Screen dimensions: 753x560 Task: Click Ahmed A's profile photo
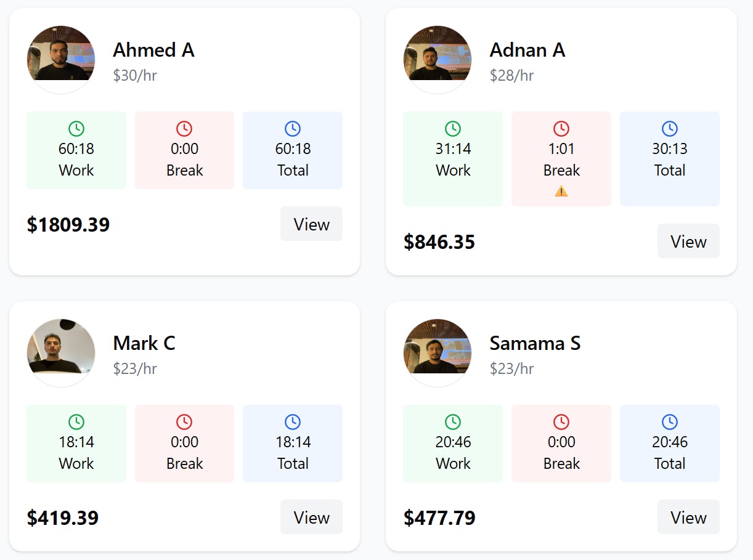coord(61,60)
